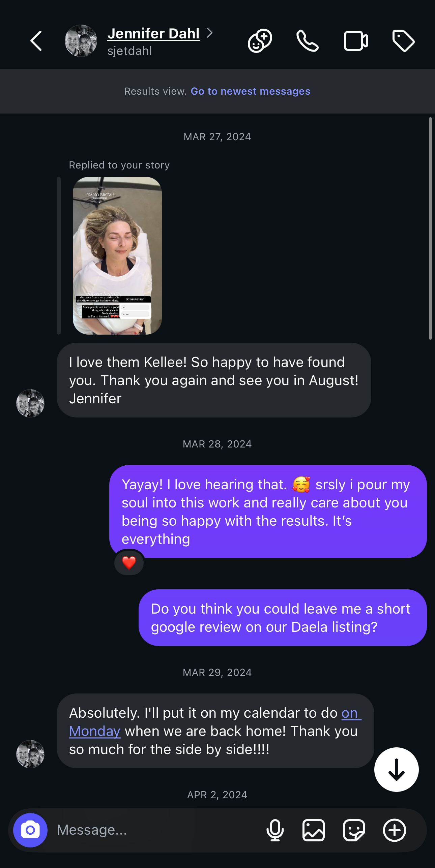The width and height of the screenshot is (435, 868).
Task: Click the 'on Monday' date link
Action: 95,731
